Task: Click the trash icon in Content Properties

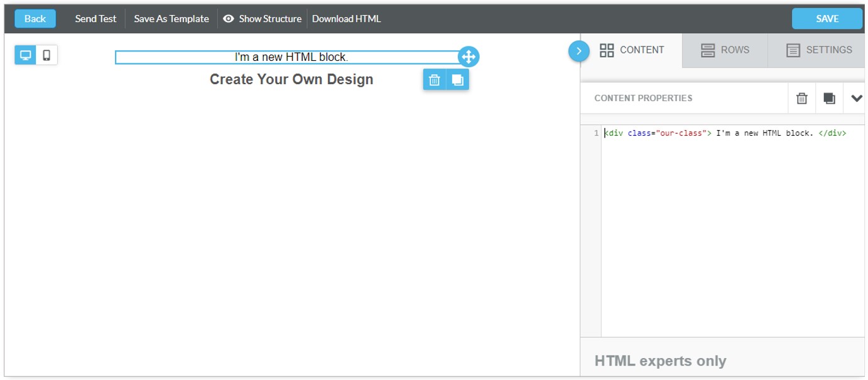Action: pyautogui.click(x=801, y=99)
